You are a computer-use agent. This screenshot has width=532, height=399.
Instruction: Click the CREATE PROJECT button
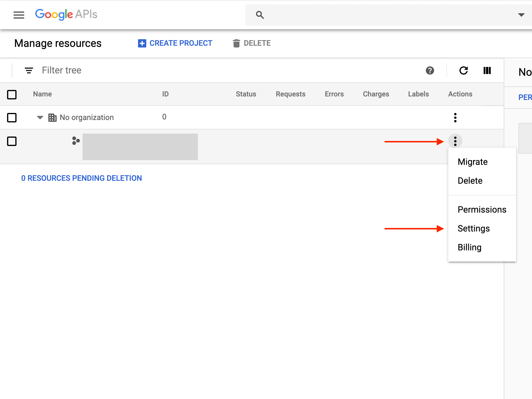175,43
